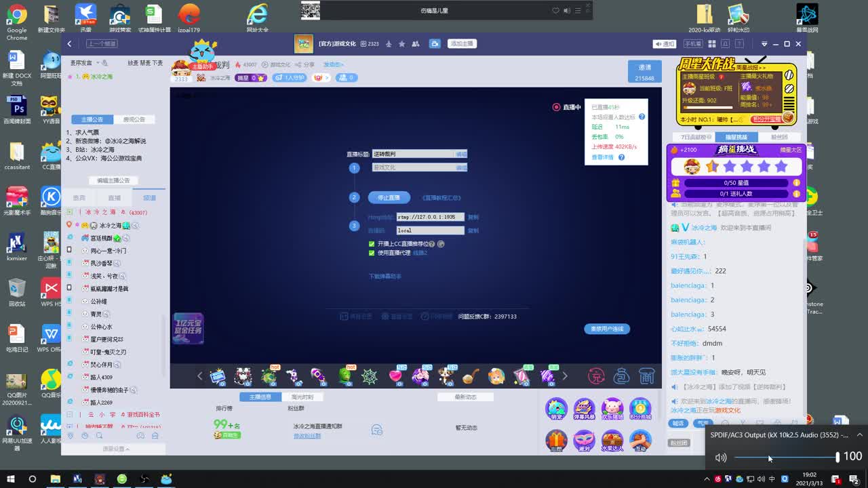This screenshot has width=868, height=488.
Task: Click help icon next to 本场观看人数达标
Action: [x=642, y=117]
